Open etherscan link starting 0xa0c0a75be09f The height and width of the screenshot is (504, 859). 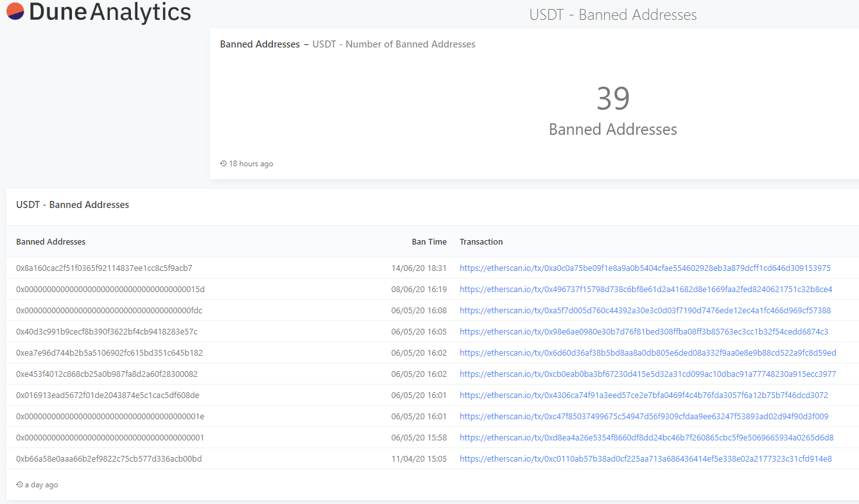click(x=645, y=268)
